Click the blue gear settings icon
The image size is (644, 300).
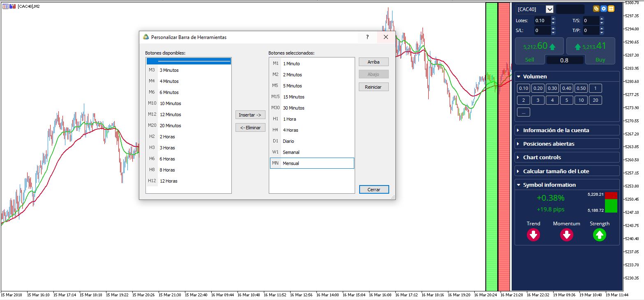(x=604, y=9)
